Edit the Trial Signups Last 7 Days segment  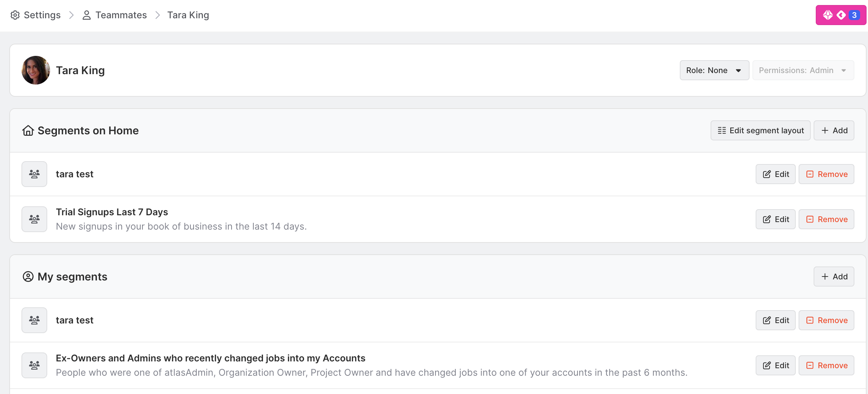pyautogui.click(x=775, y=219)
